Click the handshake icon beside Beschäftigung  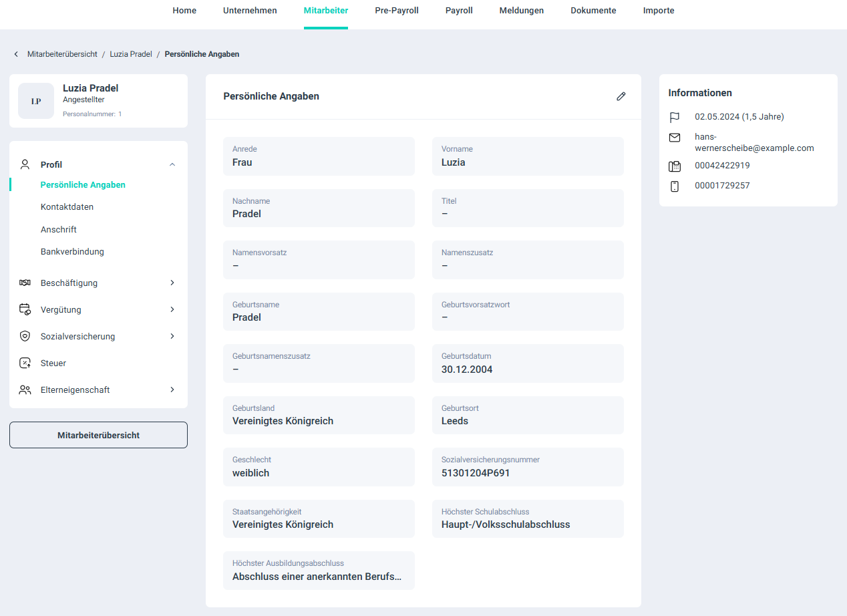tap(25, 283)
